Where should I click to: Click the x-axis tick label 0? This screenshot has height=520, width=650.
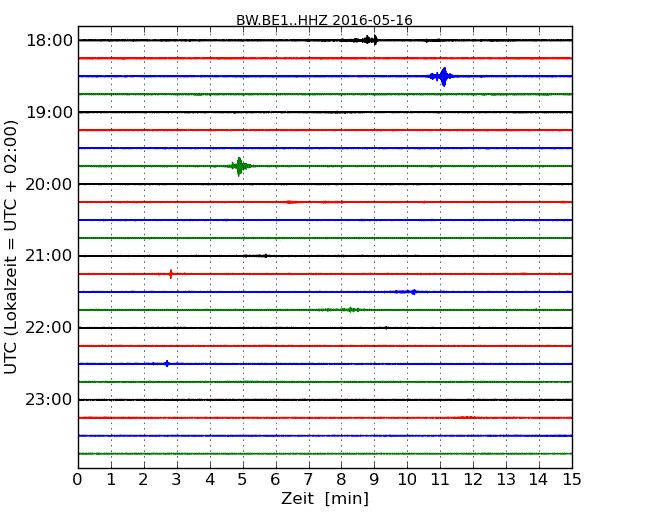[x=78, y=480]
